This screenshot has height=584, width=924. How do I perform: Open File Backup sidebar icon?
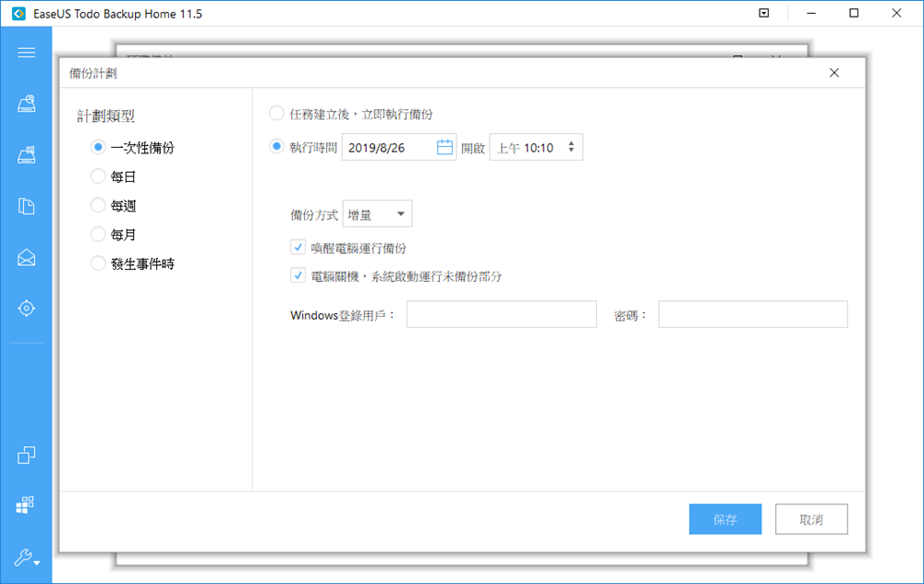point(26,206)
